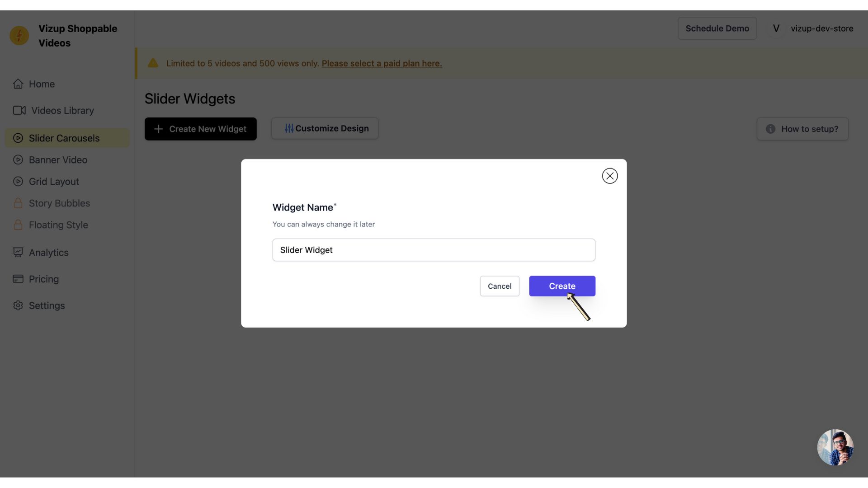Screen dimensions: 868x488
Task: Close the Widget Name dialog
Action: pos(610,176)
